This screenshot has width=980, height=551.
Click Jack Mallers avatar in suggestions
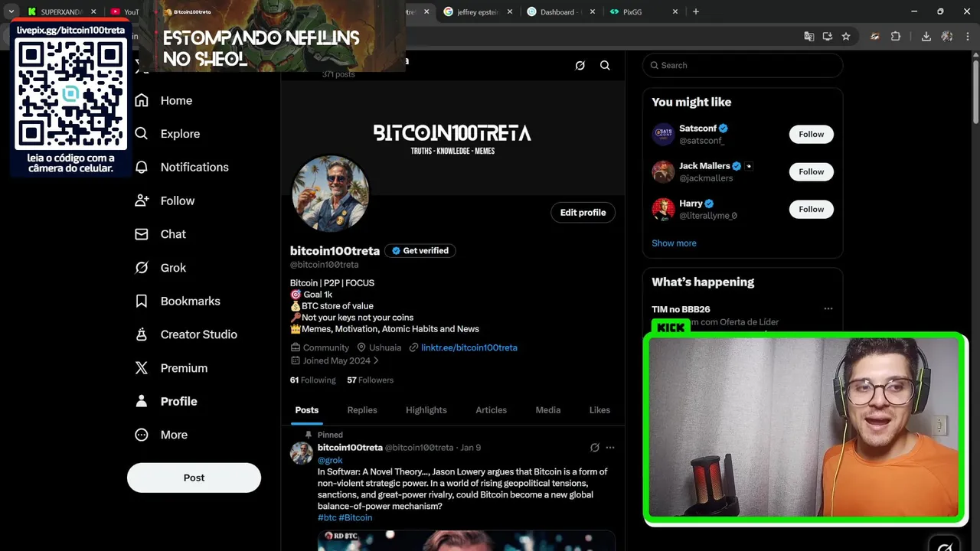pos(663,171)
